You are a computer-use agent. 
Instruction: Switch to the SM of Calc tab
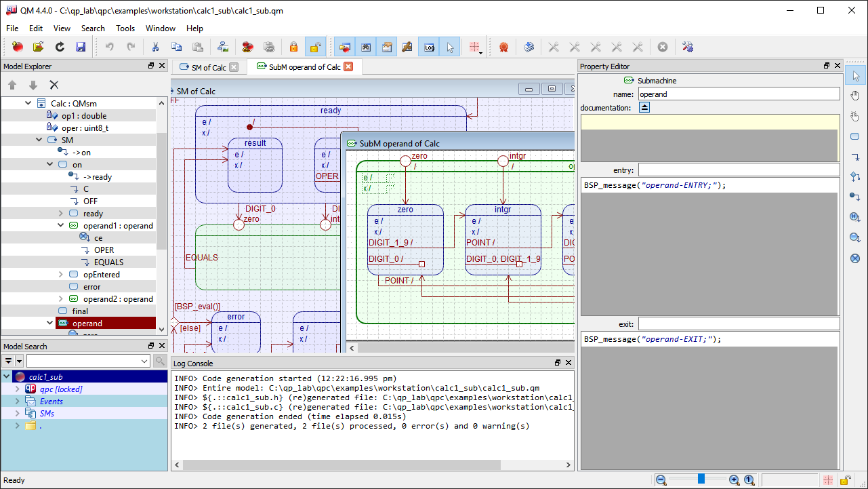[x=208, y=67]
